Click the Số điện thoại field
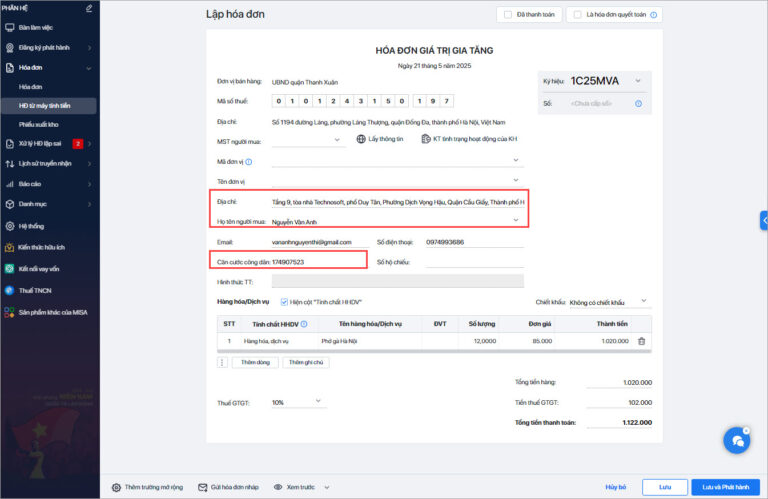 point(474,242)
